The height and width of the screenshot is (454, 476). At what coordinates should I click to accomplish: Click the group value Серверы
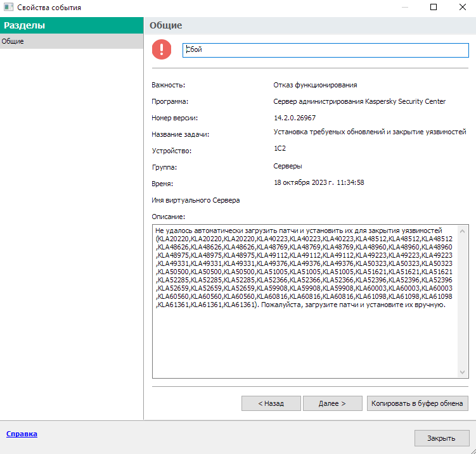tap(288, 166)
